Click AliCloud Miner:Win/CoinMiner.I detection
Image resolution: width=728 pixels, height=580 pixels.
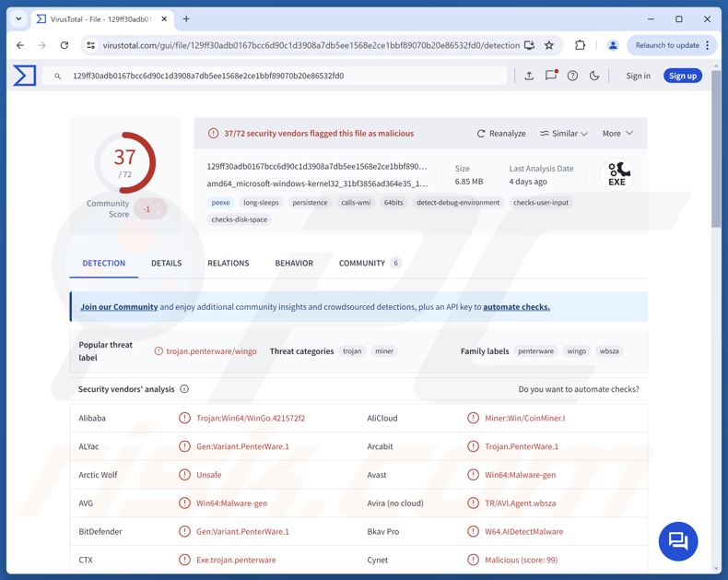pos(524,419)
